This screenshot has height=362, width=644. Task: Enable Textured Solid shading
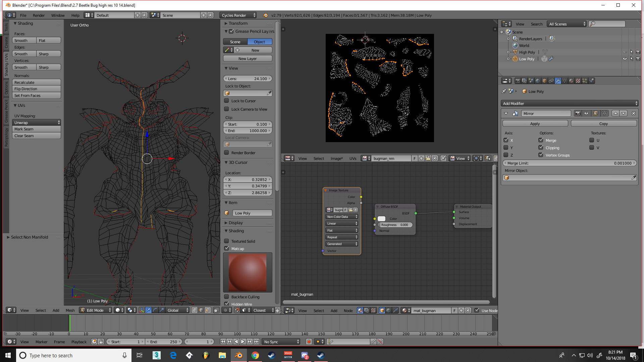[226, 241]
